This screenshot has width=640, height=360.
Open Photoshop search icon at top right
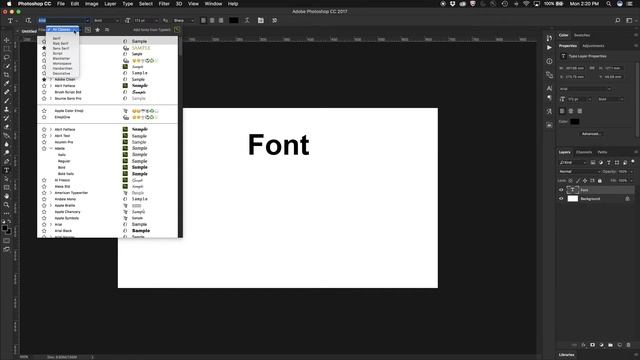618,20
